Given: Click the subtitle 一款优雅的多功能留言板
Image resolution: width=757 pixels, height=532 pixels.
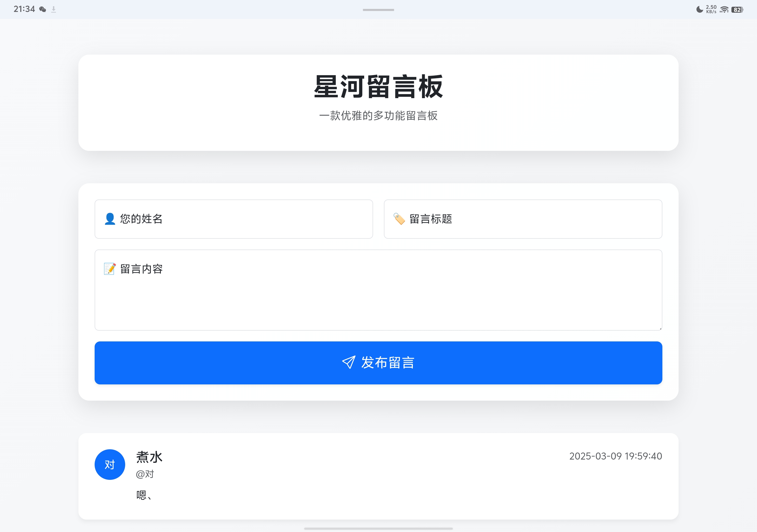Looking at the screenshot, I should (x=378, y=116).
